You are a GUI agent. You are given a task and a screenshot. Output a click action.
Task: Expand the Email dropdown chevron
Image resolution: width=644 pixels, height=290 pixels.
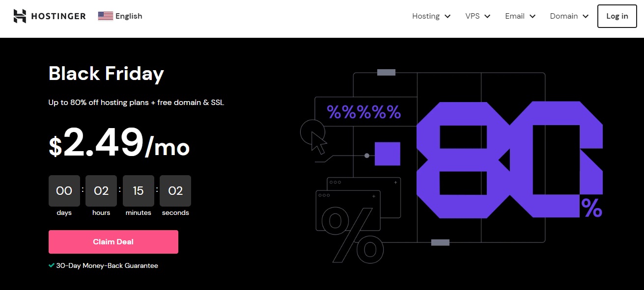click(532, 16)
